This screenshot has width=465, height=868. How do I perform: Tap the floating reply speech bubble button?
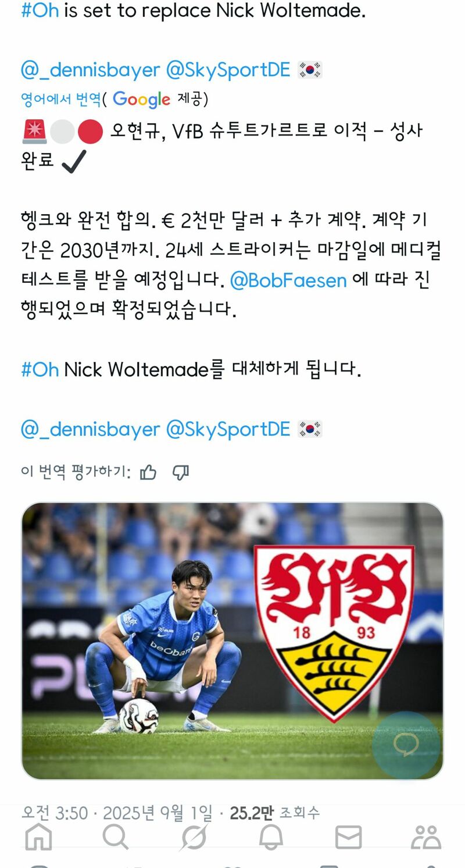406,745
